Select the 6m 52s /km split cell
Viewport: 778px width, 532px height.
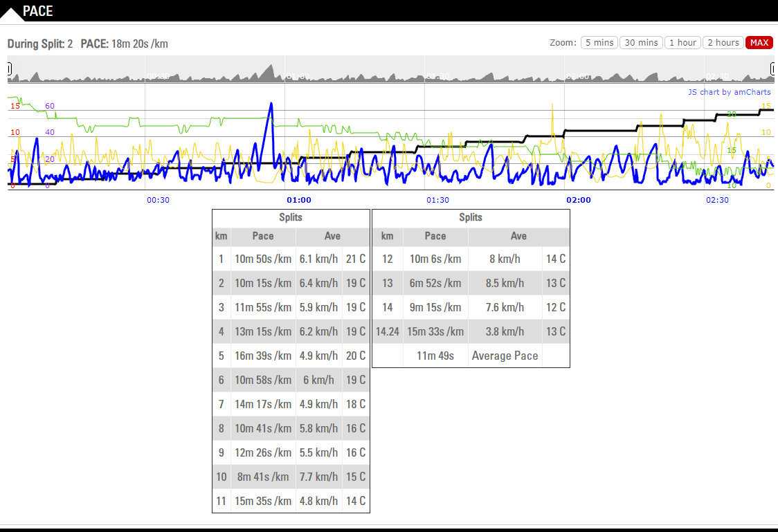pos(435,283)
